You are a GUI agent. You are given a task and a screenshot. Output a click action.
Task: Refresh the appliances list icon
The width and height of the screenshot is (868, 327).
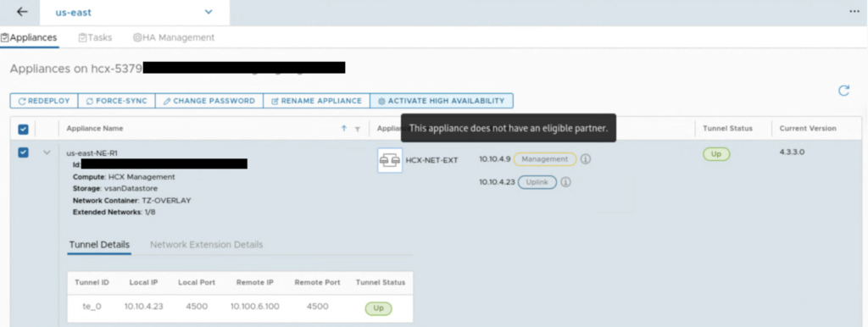click(x=843, y=90)
